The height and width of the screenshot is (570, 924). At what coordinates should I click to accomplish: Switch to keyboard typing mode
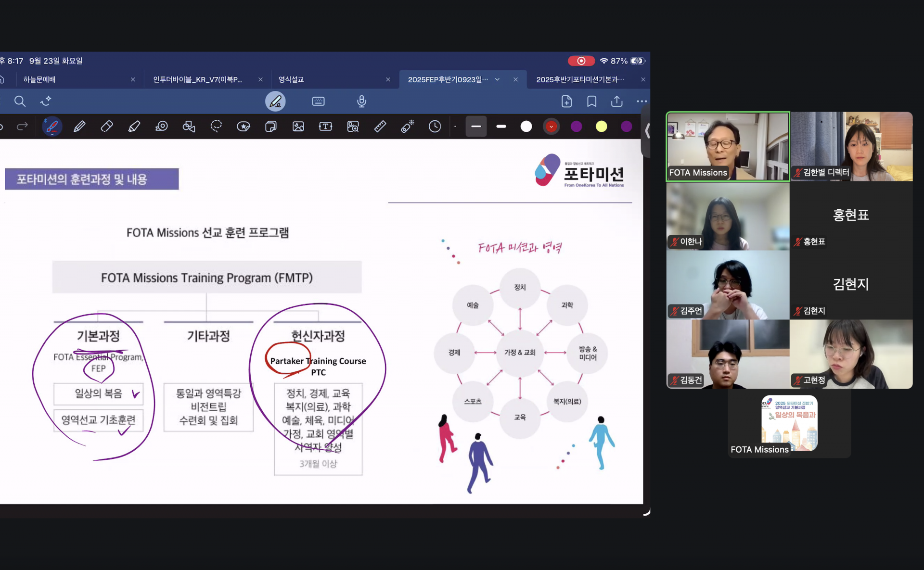point(318,101)
